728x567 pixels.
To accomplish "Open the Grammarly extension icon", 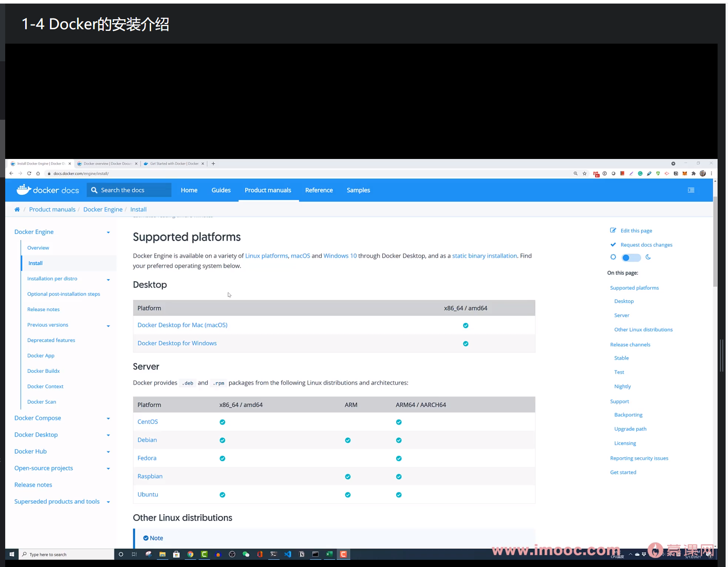I will [x=640, y=173].
